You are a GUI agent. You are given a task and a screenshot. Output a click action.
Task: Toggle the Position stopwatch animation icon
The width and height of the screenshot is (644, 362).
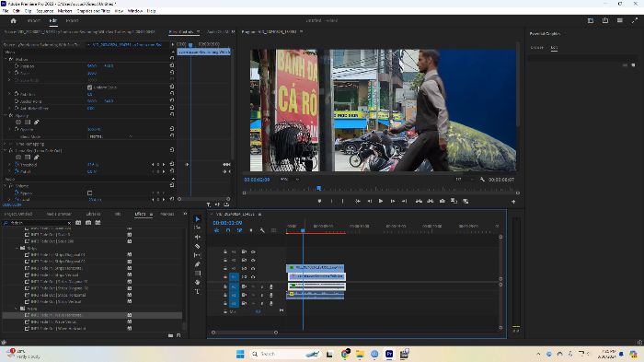(x=17, y=65)
